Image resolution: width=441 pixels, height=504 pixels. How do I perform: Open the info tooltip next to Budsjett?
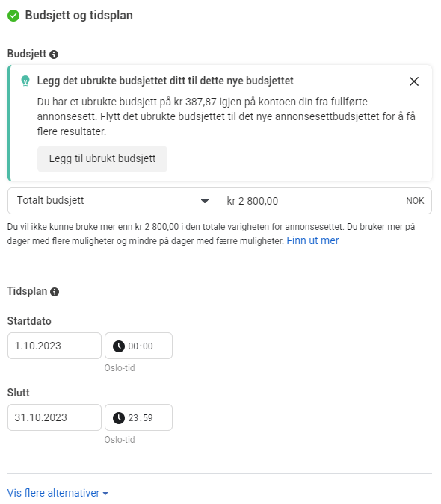(x=54, y=55)
